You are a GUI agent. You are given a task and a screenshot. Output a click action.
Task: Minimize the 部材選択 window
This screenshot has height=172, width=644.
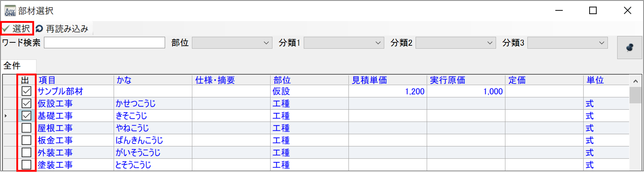559,11
